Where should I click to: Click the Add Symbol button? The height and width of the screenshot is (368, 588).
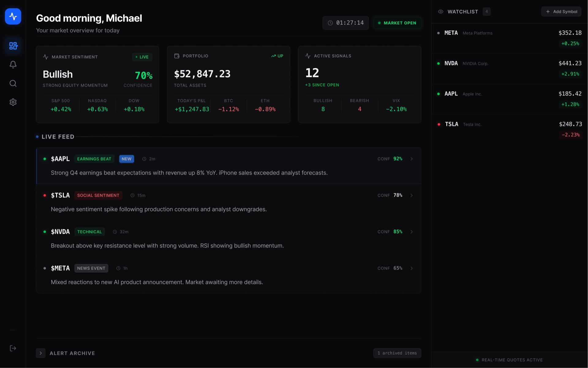tap(561, 12)
